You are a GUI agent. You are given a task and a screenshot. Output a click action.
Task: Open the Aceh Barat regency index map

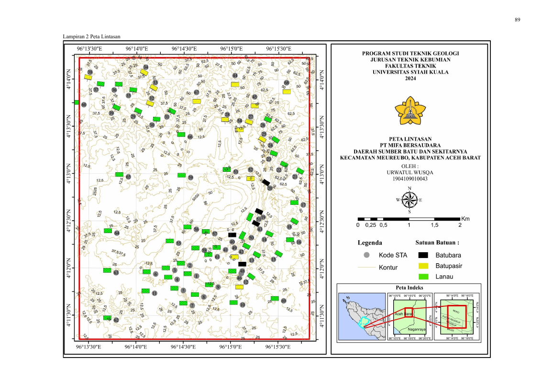(x=410, y=316)
